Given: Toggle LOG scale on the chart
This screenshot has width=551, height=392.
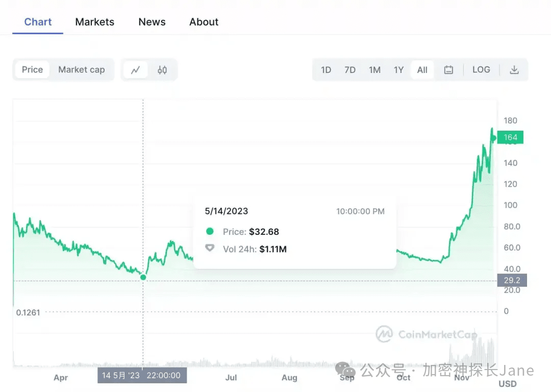Looking at the screenshot, I should point(481,69).
